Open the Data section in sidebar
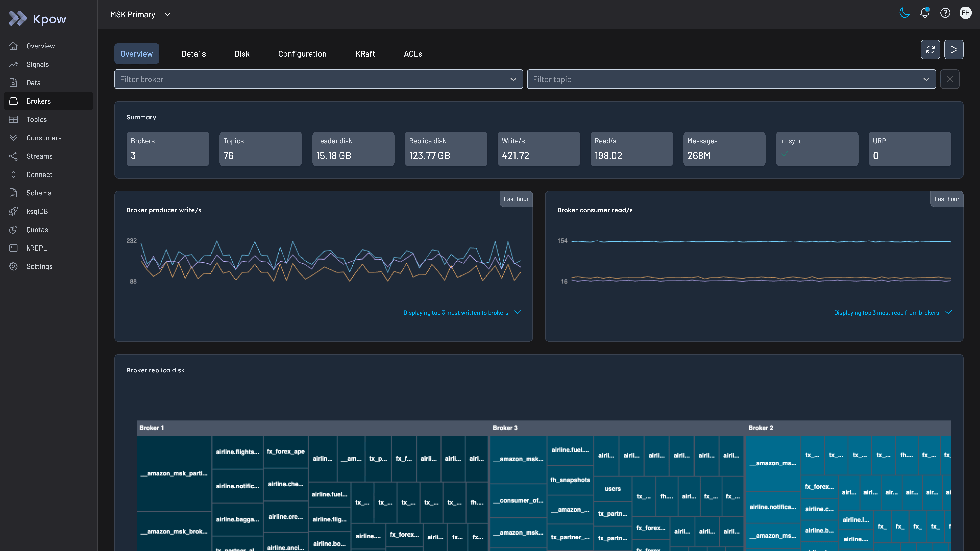 pyautogui.click(x=49, y=82)
